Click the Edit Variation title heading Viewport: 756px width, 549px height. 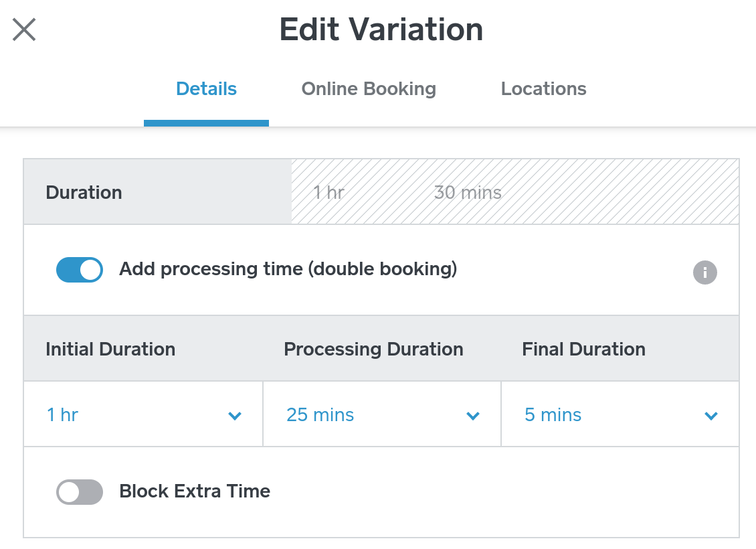pyautogui.click(x=381, y=30)
